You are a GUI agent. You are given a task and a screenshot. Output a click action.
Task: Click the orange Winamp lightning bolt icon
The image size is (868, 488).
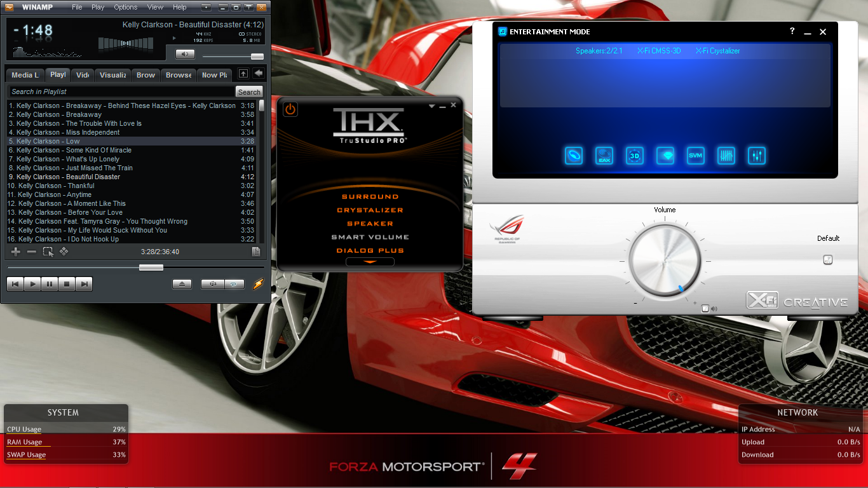[x=257, y=284]
